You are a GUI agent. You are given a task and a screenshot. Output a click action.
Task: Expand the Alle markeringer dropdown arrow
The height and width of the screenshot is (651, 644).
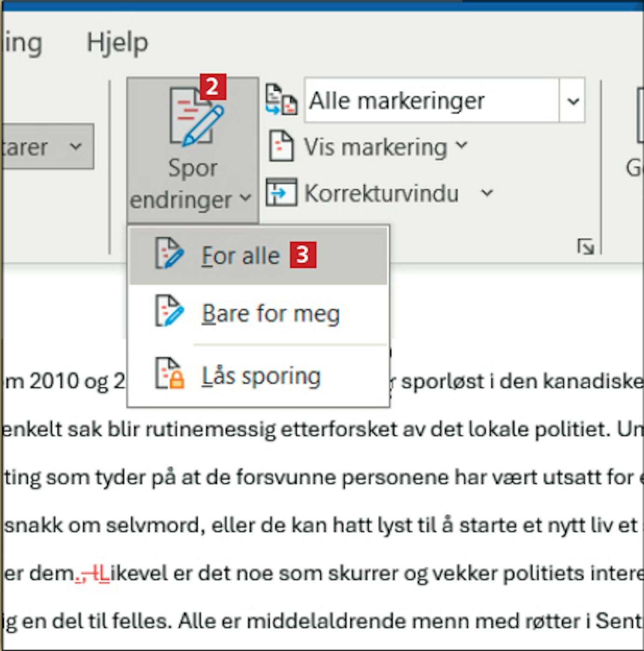point(573,102)
